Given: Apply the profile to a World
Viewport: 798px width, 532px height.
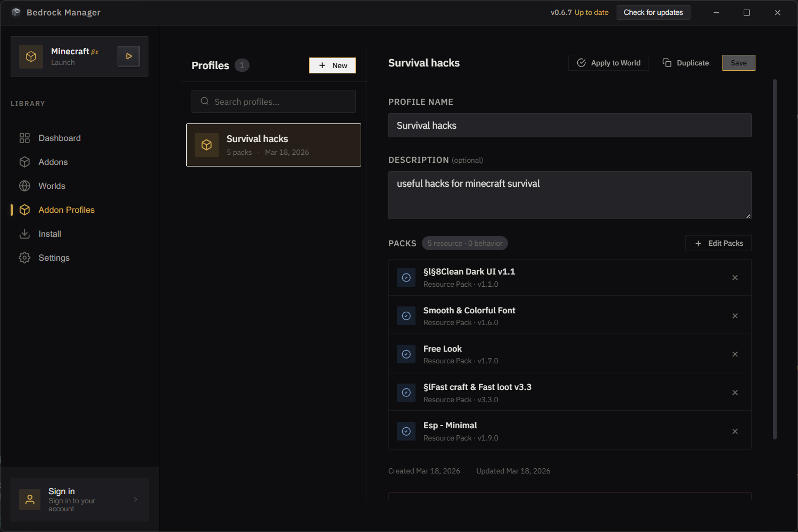Looking at the screenshot, I should pos(608,62).
